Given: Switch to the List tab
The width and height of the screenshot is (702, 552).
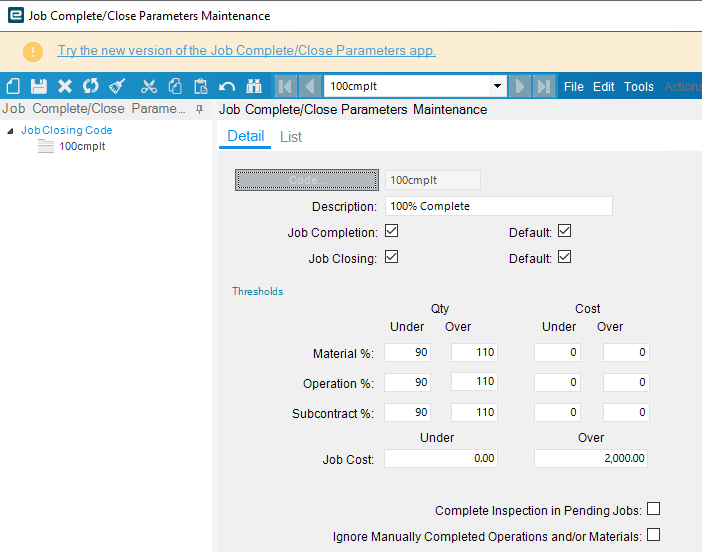Looking at the screenshot, I should 291,137.
